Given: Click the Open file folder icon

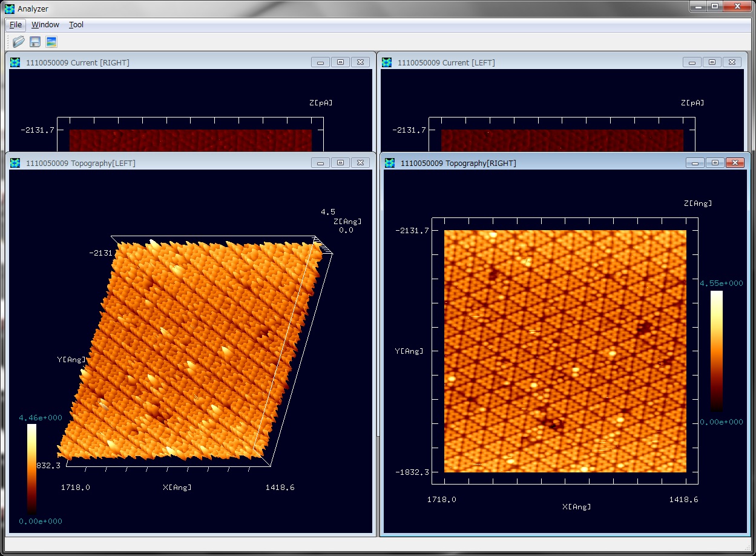Looking at the screenshot, I should pos(19,42).
